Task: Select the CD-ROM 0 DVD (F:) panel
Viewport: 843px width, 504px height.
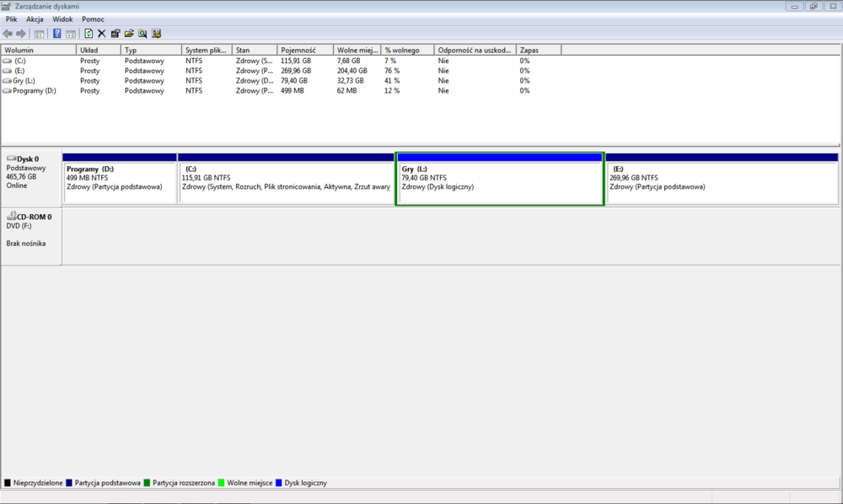Action: 31,236
